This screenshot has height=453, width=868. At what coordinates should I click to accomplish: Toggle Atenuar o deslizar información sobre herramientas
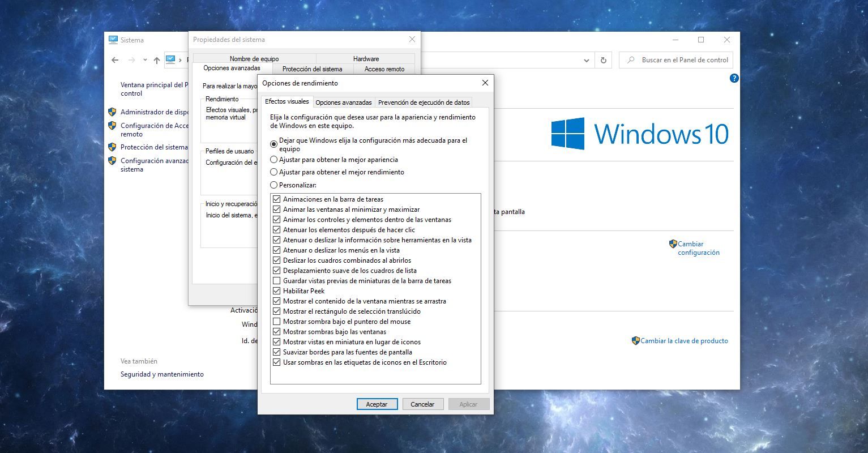[x=277, y=240]
